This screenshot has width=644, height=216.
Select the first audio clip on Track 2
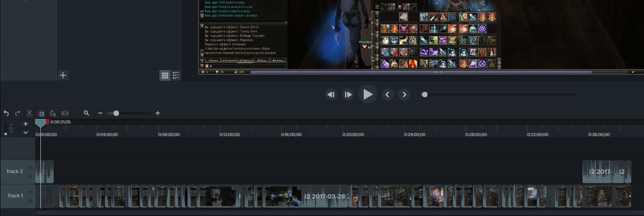point(44,172)
